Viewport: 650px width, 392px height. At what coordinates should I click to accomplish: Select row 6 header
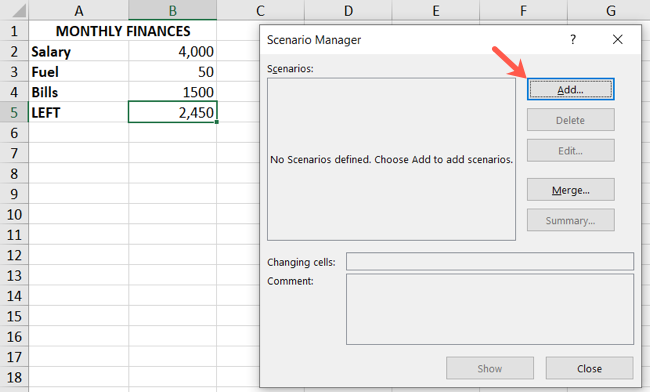click(14, 133)
